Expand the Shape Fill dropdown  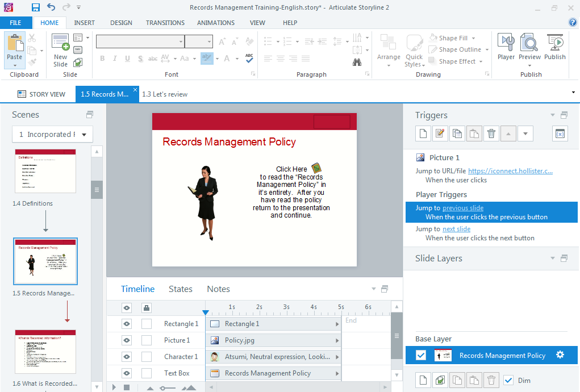tap(472, 38)
